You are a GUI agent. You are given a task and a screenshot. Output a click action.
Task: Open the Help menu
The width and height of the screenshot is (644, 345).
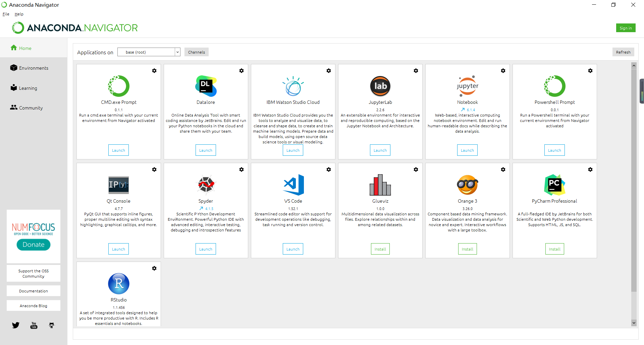tap(19, 14)
